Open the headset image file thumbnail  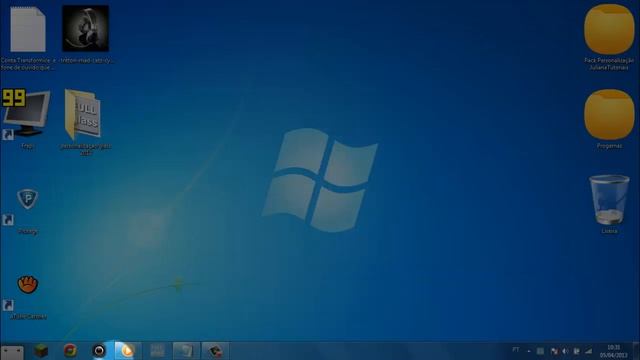coord(85,29)
